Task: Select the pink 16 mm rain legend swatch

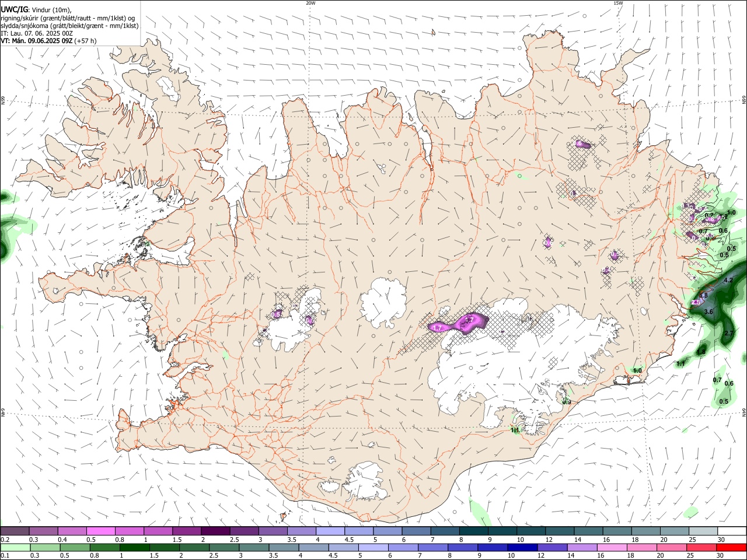Action: tap(612, 548)
